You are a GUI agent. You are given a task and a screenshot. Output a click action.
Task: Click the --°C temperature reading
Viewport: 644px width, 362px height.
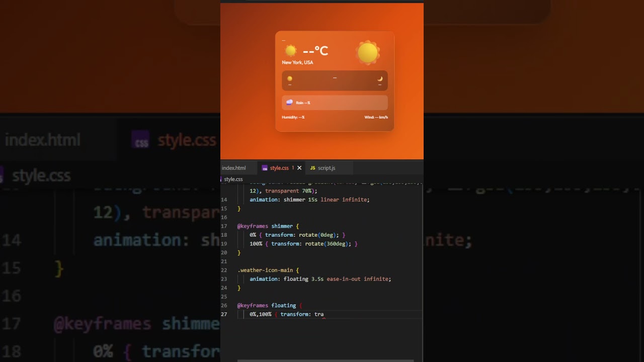(x=315, y=51)
